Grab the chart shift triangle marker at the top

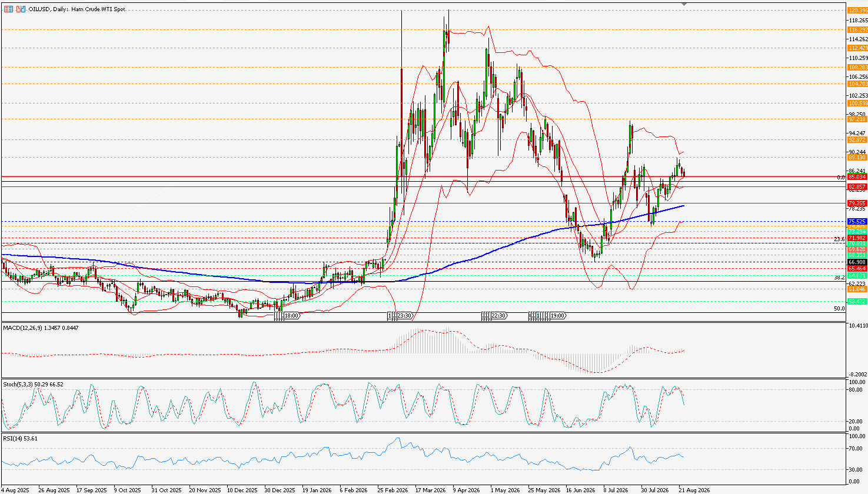pos(684,4)
